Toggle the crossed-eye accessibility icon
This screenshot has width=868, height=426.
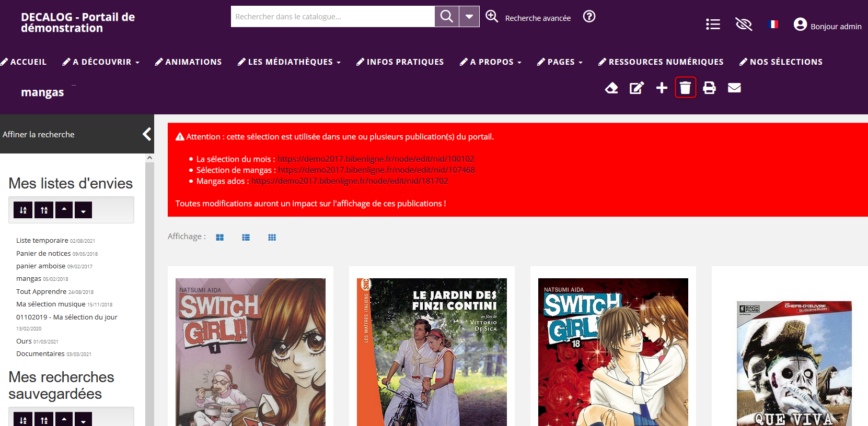pos(744,24)
